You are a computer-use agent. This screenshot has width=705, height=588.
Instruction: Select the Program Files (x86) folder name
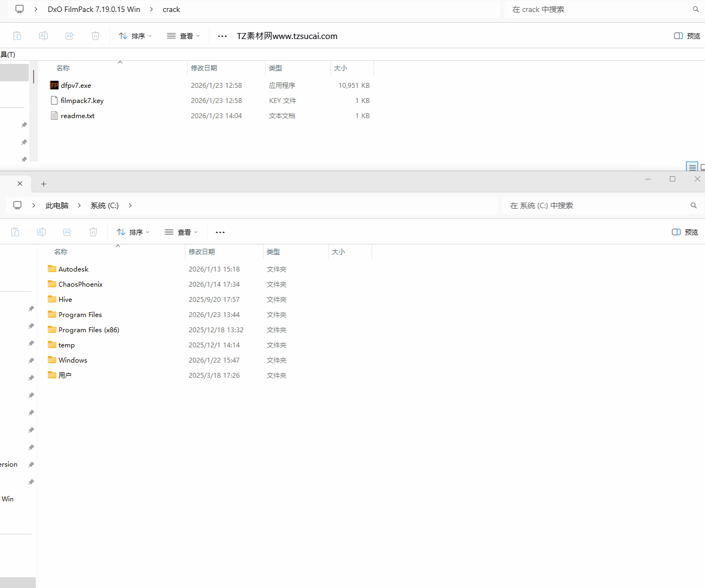(x=89, y=330)
